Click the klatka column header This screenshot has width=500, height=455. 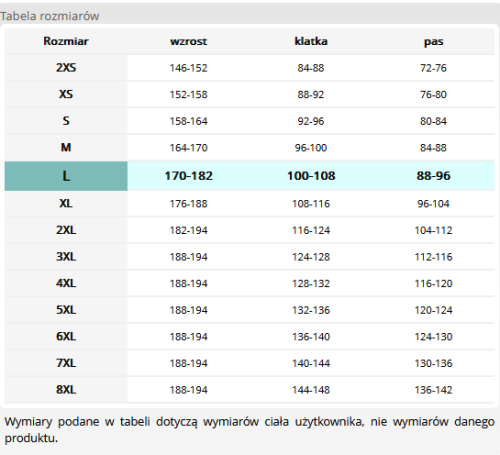pos(311,41)
